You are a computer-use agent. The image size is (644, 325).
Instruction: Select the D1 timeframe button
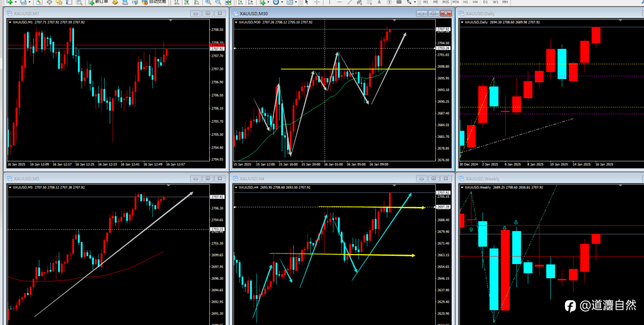[486, 2]
